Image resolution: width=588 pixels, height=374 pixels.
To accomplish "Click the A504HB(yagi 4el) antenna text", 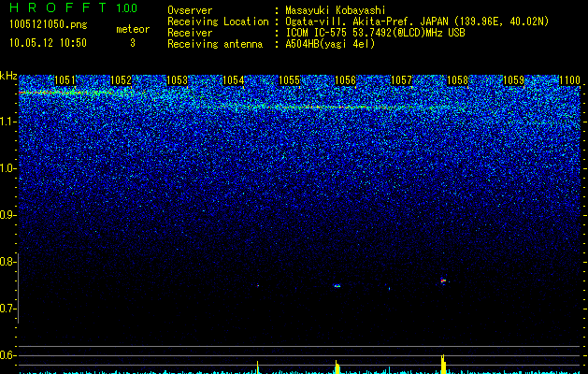I will click(x=330, y=44).
